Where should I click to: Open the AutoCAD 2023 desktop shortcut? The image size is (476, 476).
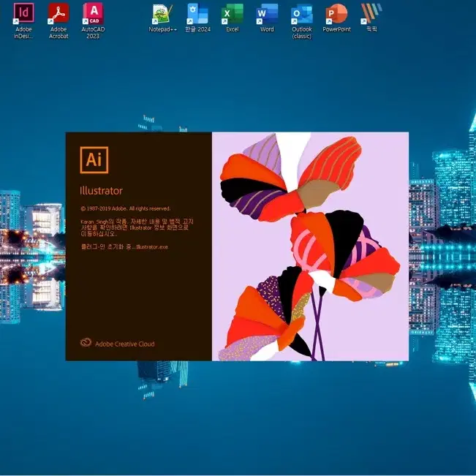coord(93,20)
